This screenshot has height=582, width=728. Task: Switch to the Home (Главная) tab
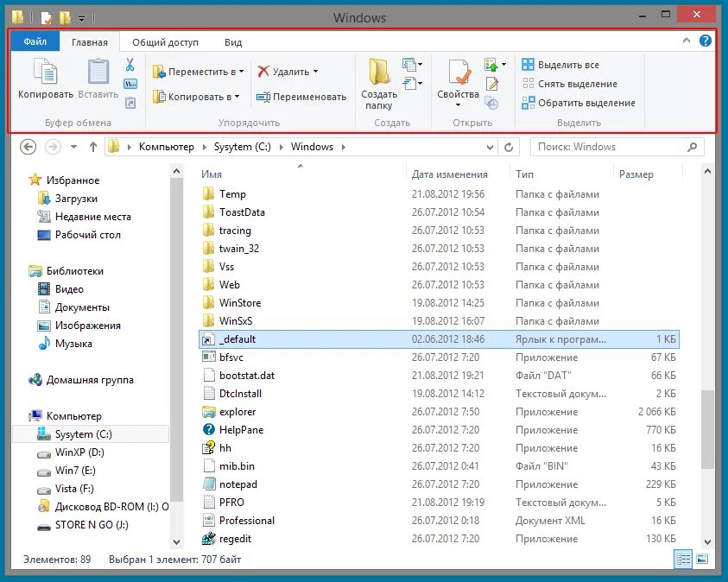[x=90, y=42]
